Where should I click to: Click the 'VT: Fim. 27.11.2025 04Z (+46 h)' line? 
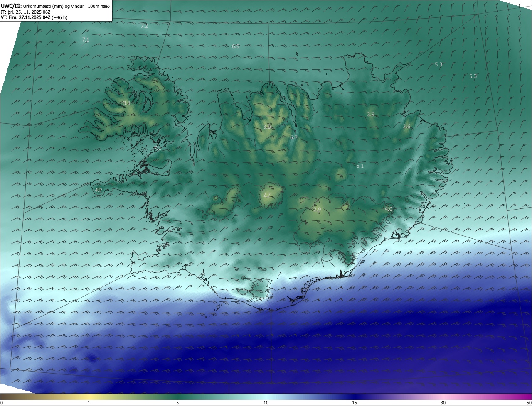[x=34, y=17]
